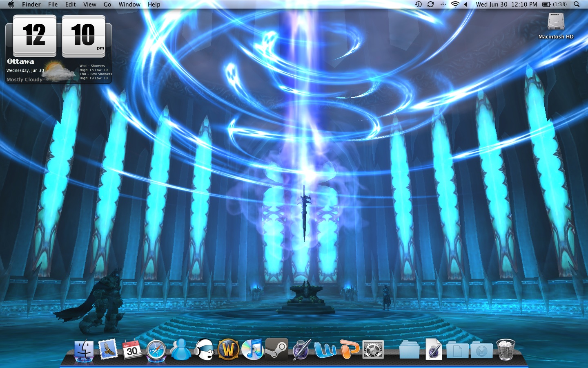This screenshot has height=368, width=588.
Task: Open the Apple menu
Action: (11, 4)
